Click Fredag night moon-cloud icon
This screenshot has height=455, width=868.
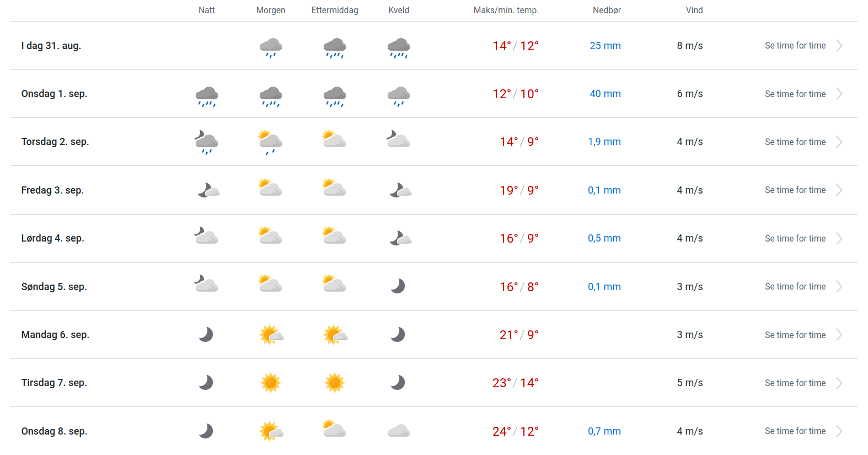tap(208, 190)
